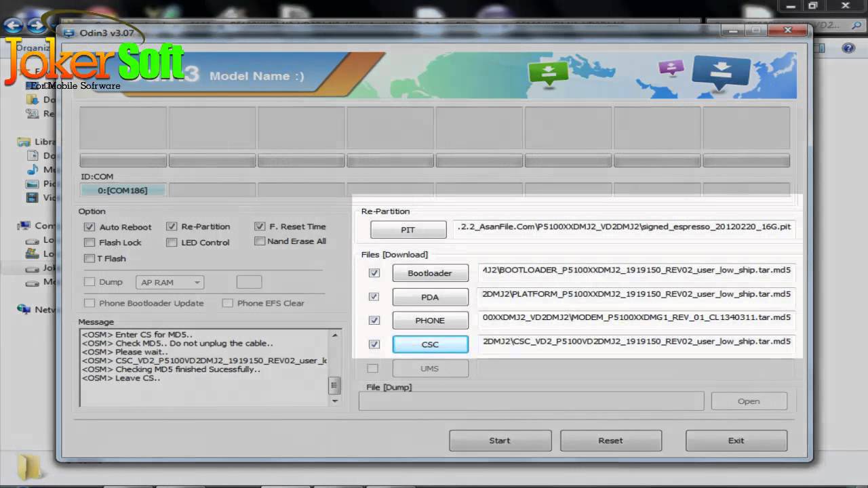Viewport: 868px width, 488px height.
Task: Toggle the Auto Reboot checkbox
Action: (x=90, y=227)
